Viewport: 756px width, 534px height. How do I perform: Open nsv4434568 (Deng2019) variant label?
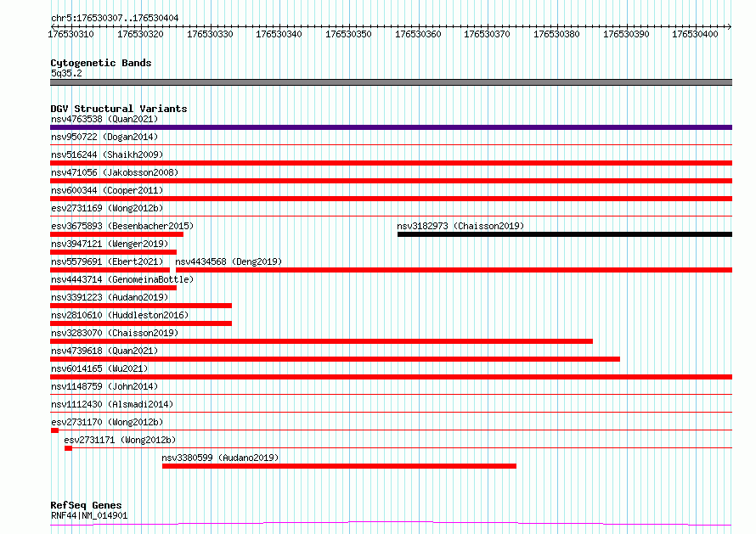(228, 261)
